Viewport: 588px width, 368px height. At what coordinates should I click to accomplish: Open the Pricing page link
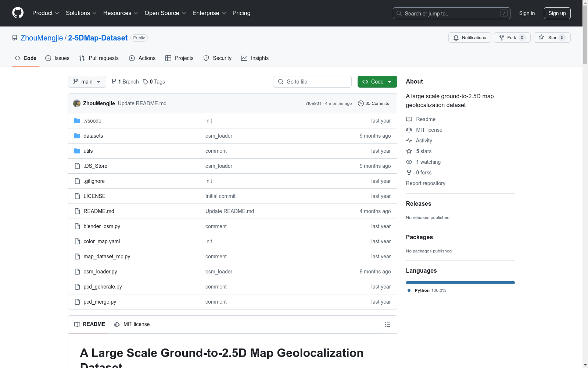click(241, 13)
